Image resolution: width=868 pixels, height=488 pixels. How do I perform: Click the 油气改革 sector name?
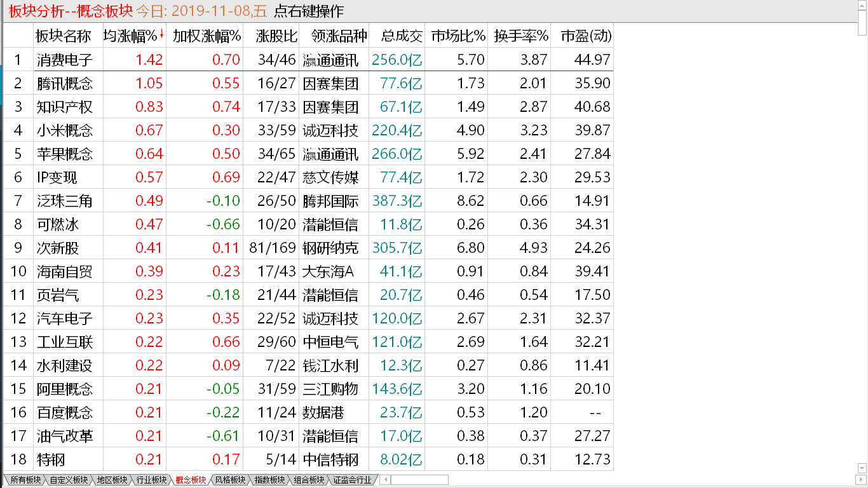(x=64, y=436)
